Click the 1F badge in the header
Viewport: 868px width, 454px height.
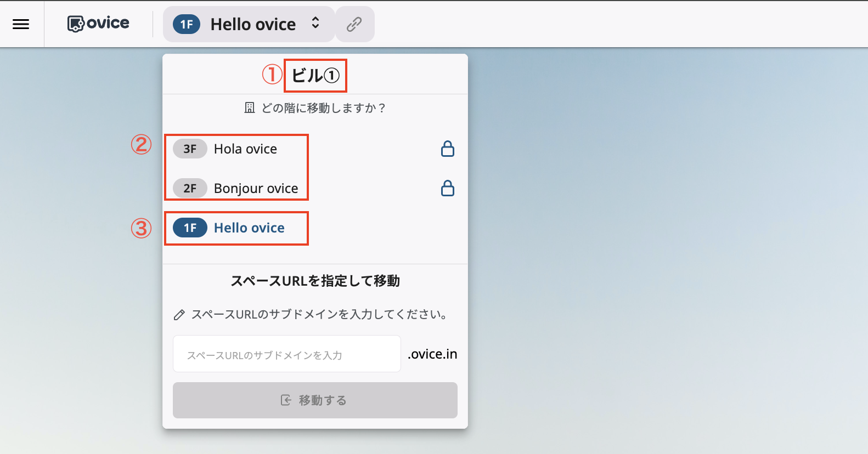click(187, 24)
